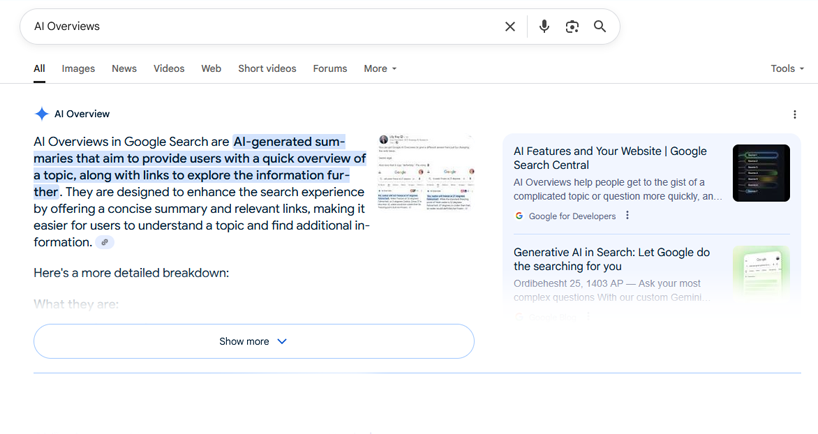Submit search with the magnifying glass icon
Image resolution: width=818 pixels, height=434 pixels.
point(600,26)
